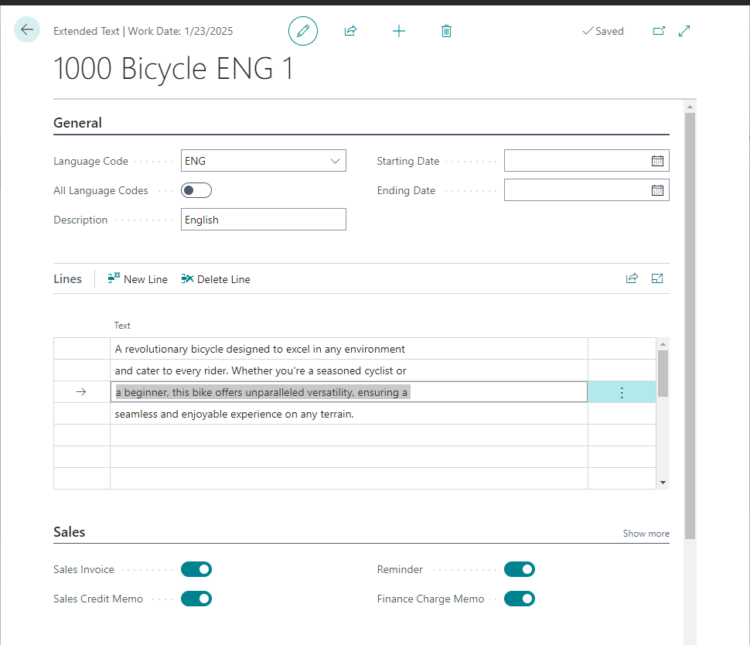Click the trash delete icon
This screenshot has width=750, height=645.
446,31
